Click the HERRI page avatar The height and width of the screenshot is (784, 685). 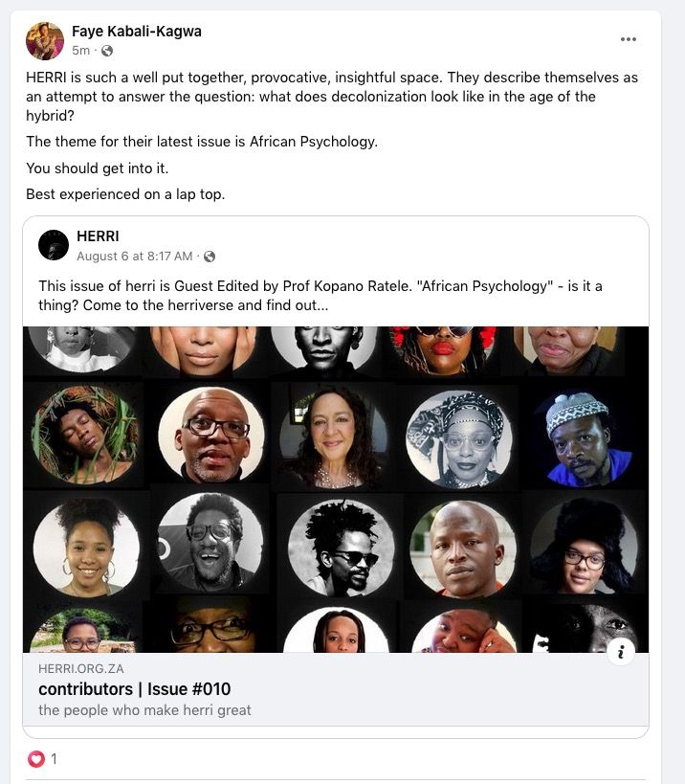54,245
